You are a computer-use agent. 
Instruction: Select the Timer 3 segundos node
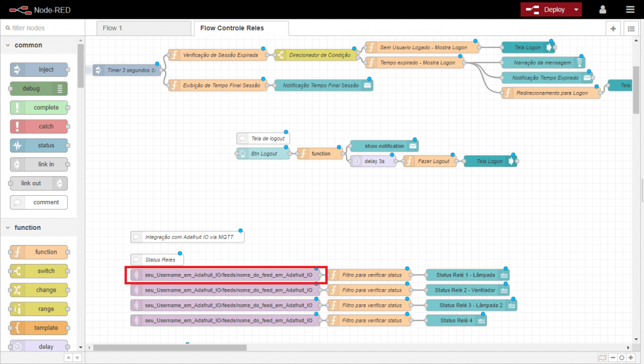[x=127, y=70]
